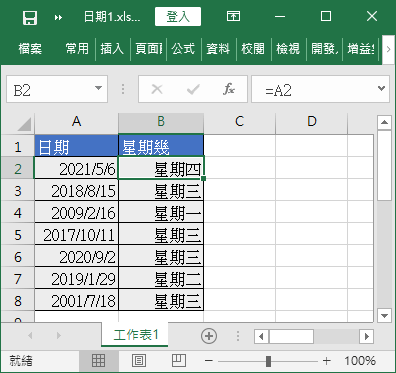Expand the formula bar with the chevron
The width and height of the screenshot is (396, 373).
pyautogui.click(x=381, y=89)
